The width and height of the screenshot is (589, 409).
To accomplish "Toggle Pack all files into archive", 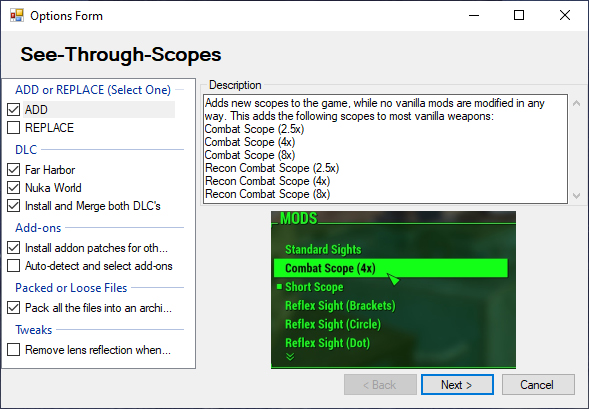I will point(14,308).
